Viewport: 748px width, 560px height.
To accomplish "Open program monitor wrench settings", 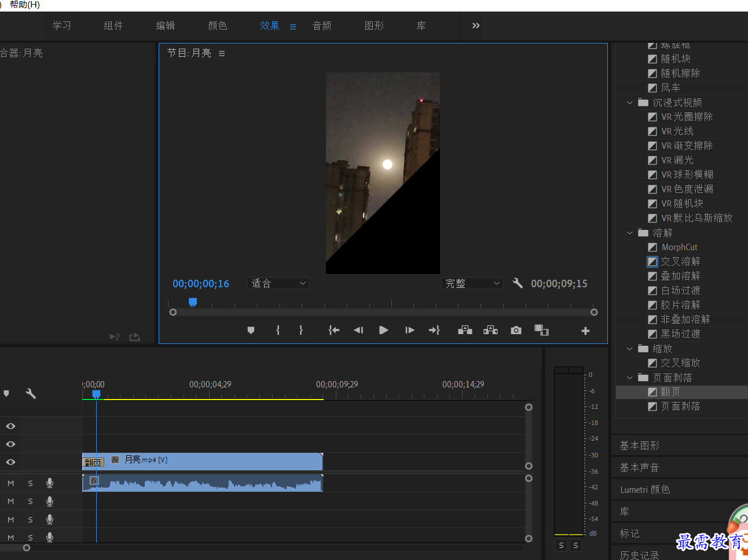I will click(x=518, y=283).
